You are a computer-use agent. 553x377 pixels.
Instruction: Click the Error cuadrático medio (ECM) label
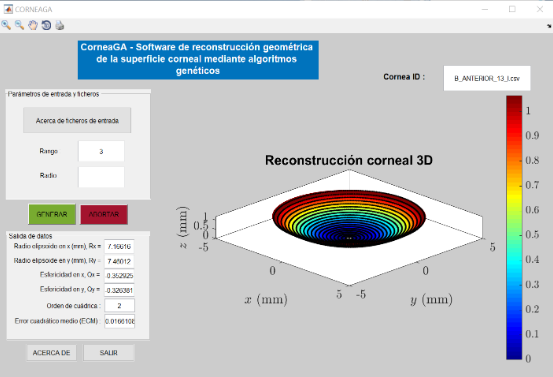(57, 321)
